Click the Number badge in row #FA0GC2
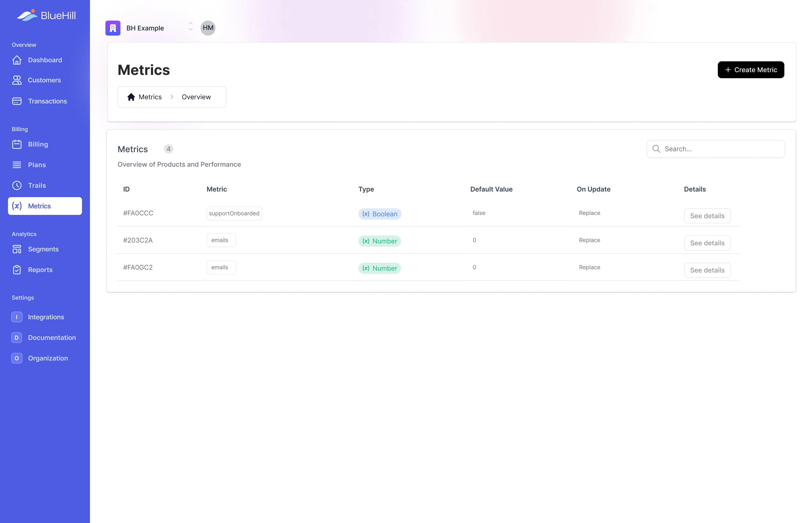This screenshot has width=812, height=523. click(380, 268)
